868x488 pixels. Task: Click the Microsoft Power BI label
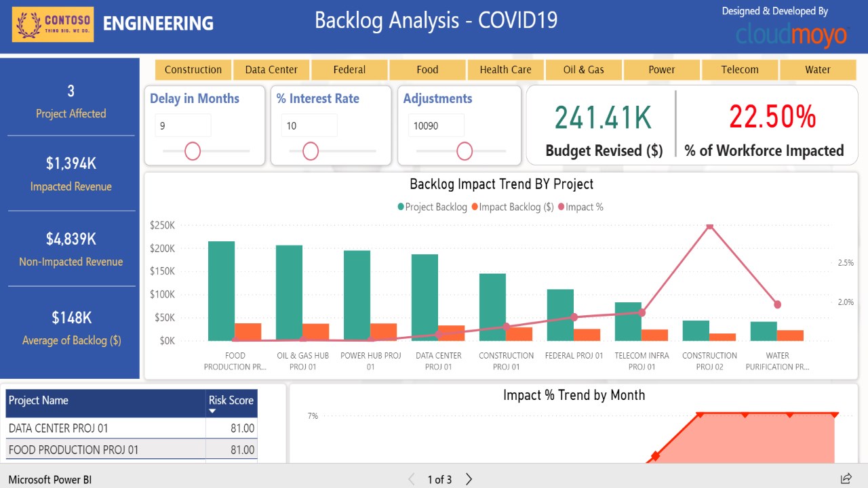click(50, 479)
